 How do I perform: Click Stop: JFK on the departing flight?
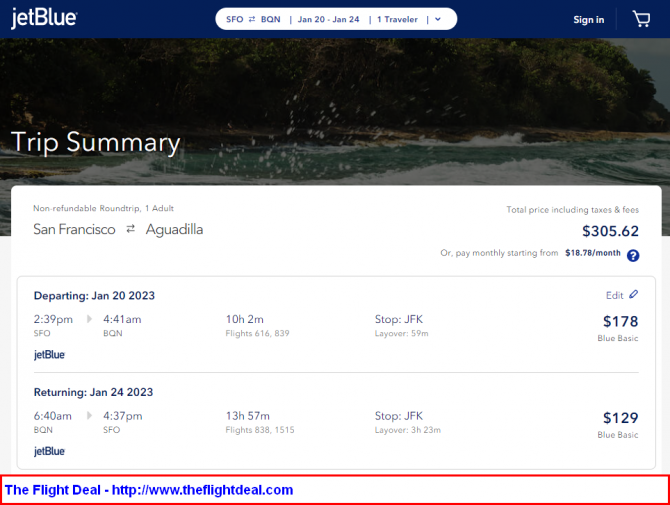point(399,319)
